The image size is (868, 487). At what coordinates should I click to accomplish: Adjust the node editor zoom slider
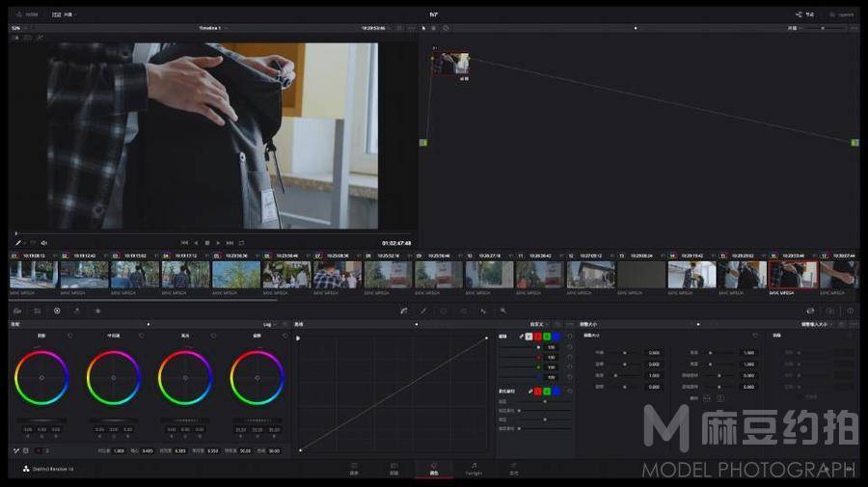pyautogui.click(x=824, y=28)
